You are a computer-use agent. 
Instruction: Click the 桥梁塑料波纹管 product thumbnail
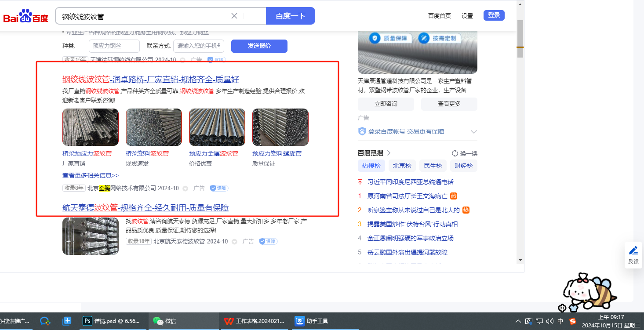154,127
